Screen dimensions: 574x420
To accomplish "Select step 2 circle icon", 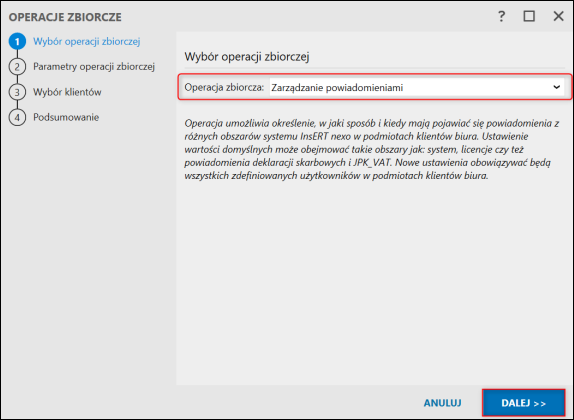I will pyautogui.click(x=17, y=67).
